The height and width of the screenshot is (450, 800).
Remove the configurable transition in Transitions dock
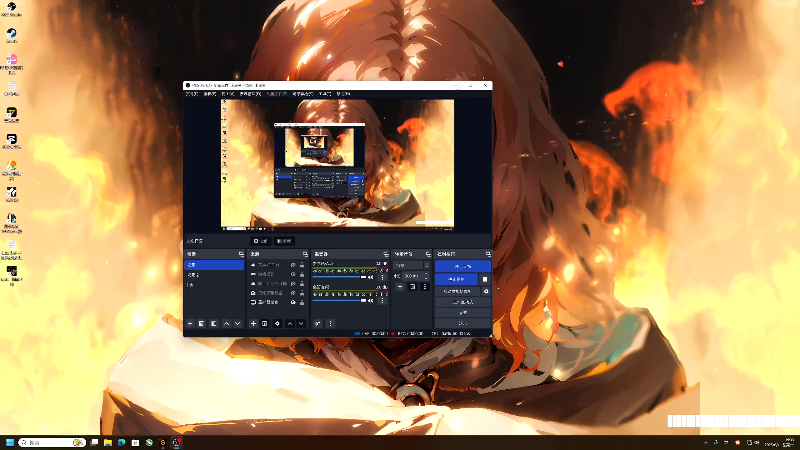click(413, 287)
